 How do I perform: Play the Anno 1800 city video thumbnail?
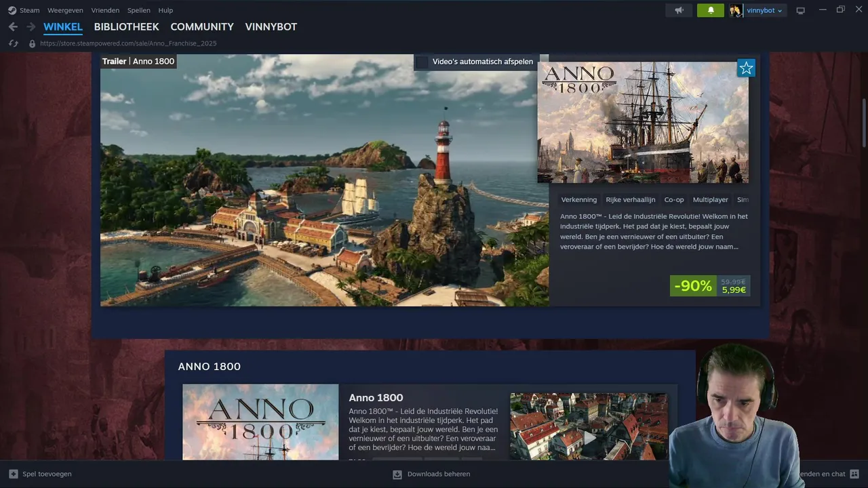tap(589, 426)
